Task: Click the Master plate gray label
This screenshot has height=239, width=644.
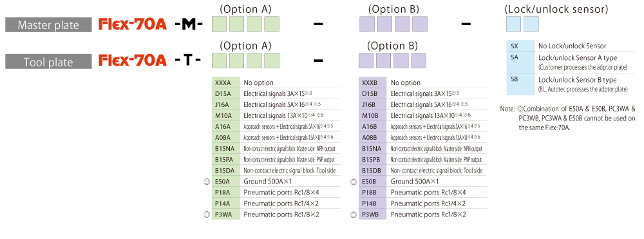Action: [48, 26]
